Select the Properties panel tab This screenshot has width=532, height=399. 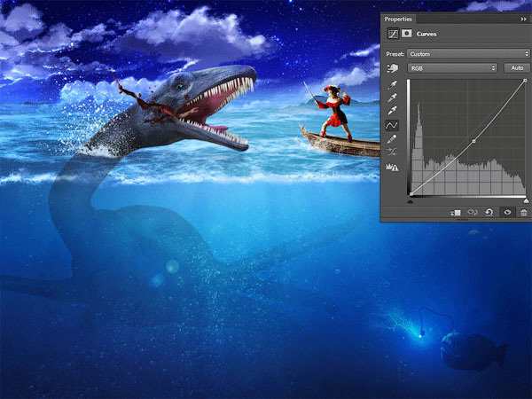[x=398, y=20]
